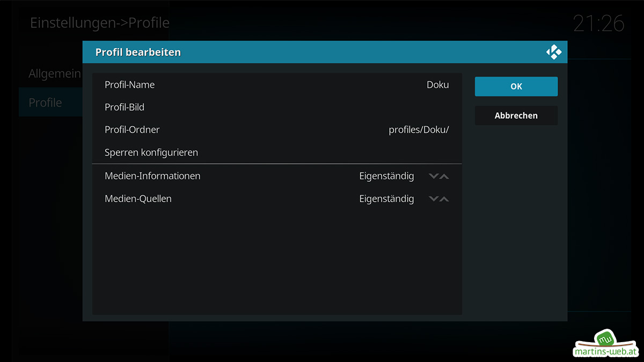Click the profiles/Doku/ folder value
This screenshot has width=644, height=362.
(x=419, y=130)
